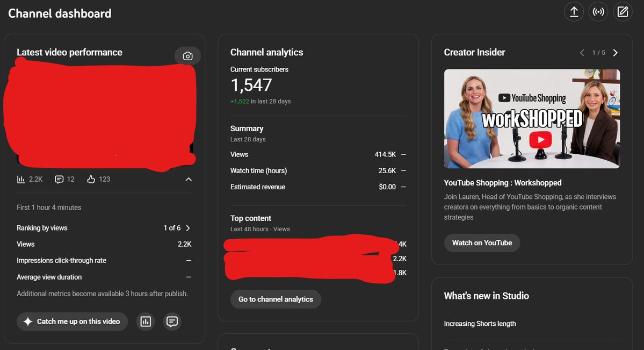Click the likes thumbs-up icon showing 123

(91, 180)
